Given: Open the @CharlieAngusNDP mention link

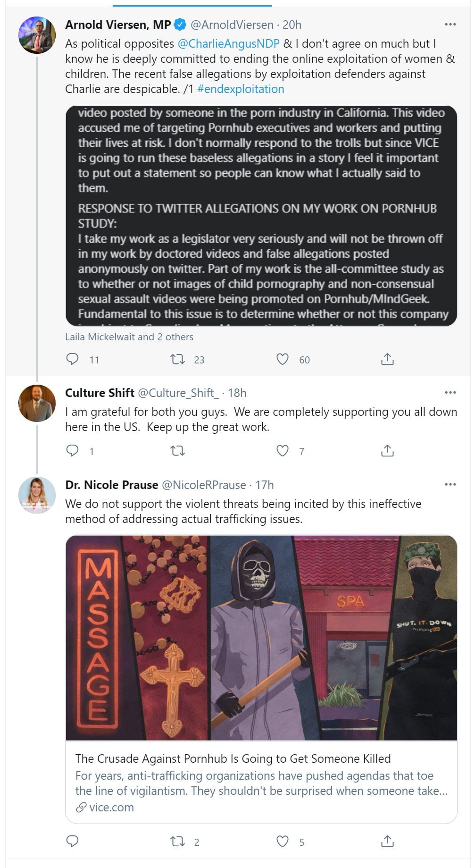Looking at the screenshot, I should 228,44.
